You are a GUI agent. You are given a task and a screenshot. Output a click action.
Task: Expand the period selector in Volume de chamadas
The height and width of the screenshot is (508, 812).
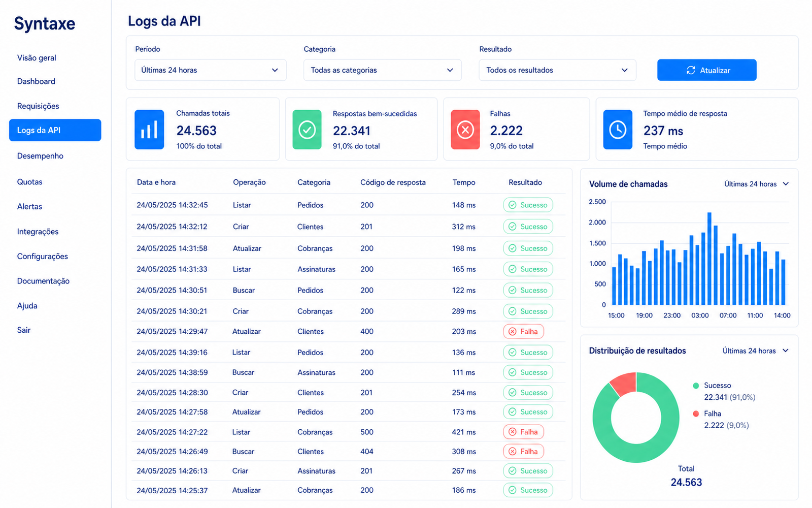(756, 184)
